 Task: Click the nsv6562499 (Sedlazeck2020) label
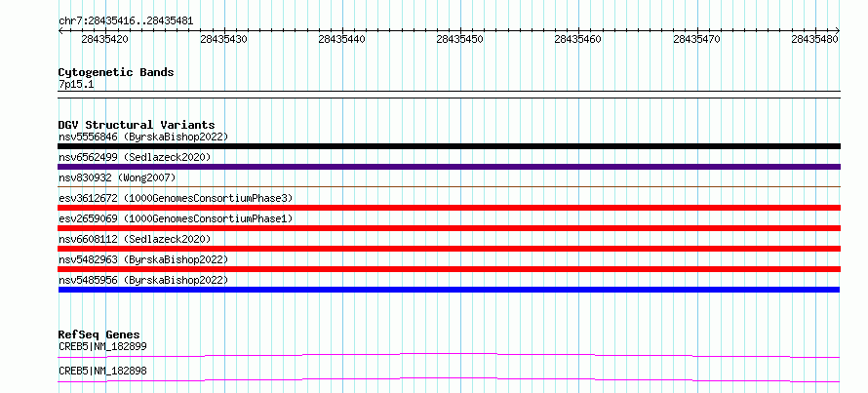tap(135, 157)
